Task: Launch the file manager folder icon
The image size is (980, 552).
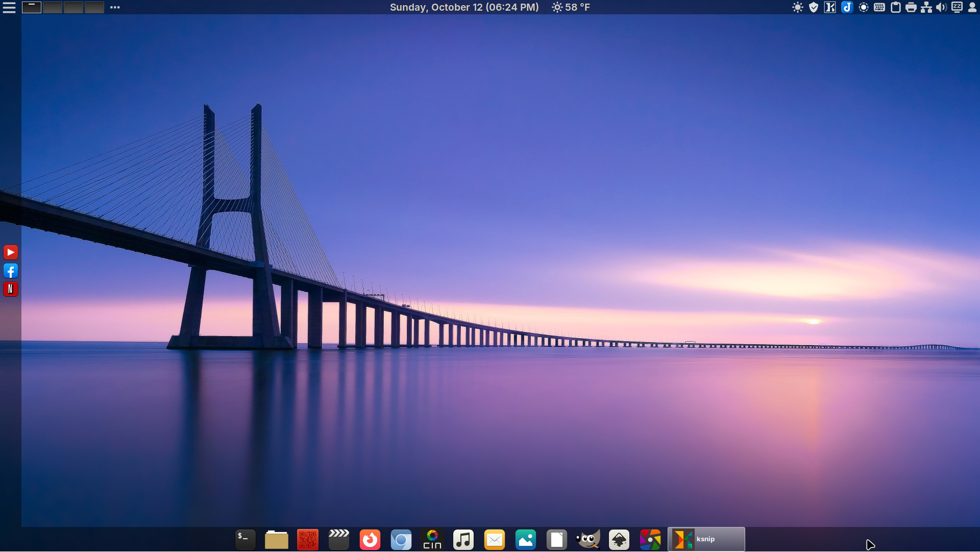Action: [x=277, y=540]
